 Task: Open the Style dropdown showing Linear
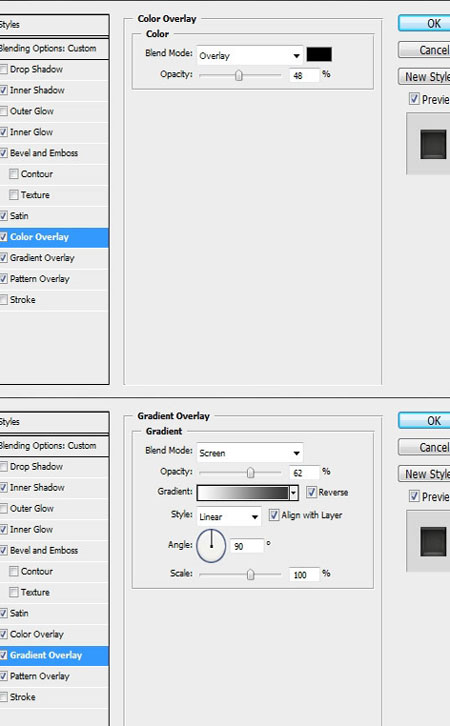tap(229, 516)
